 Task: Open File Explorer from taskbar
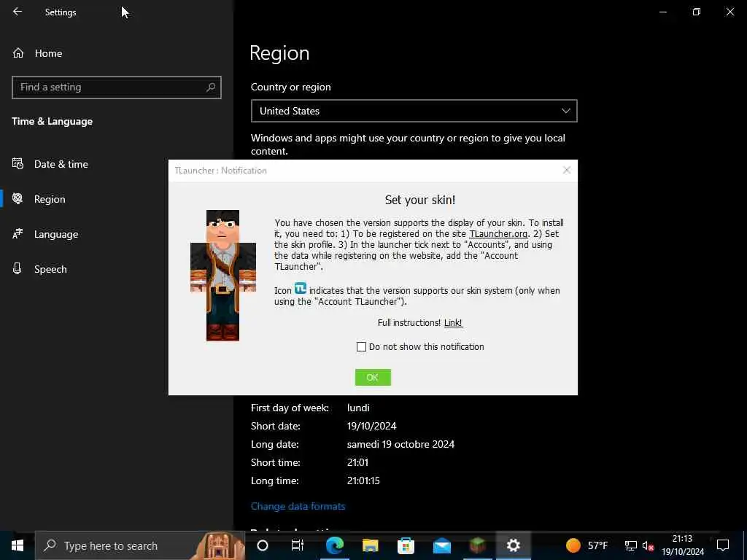tap(370, 545)
